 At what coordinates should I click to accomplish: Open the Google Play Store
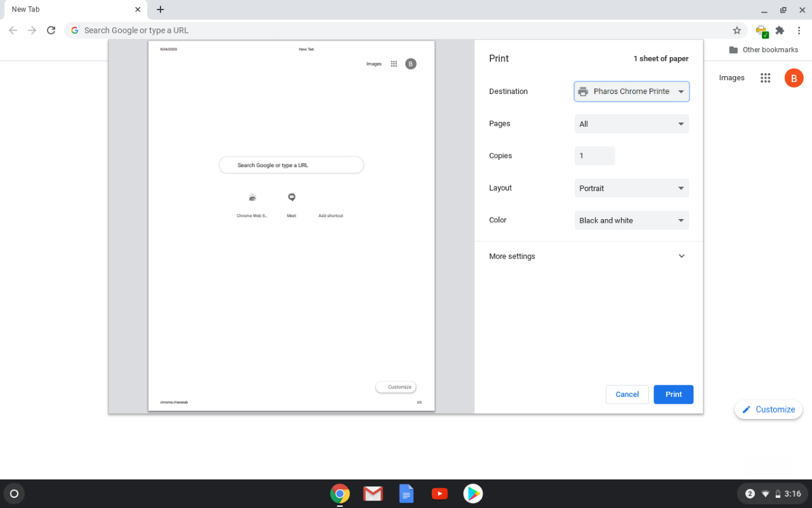[473, 493]
